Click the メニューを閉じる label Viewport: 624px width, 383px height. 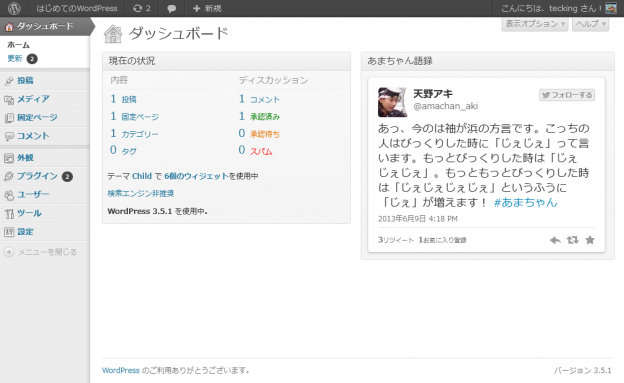point(47,252)
